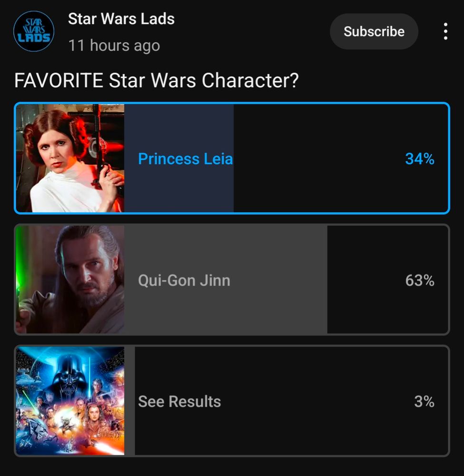Click the 'Qui-Gon Jinn' label text
This screenshot has width=464, height=476.
click(184, 280)
